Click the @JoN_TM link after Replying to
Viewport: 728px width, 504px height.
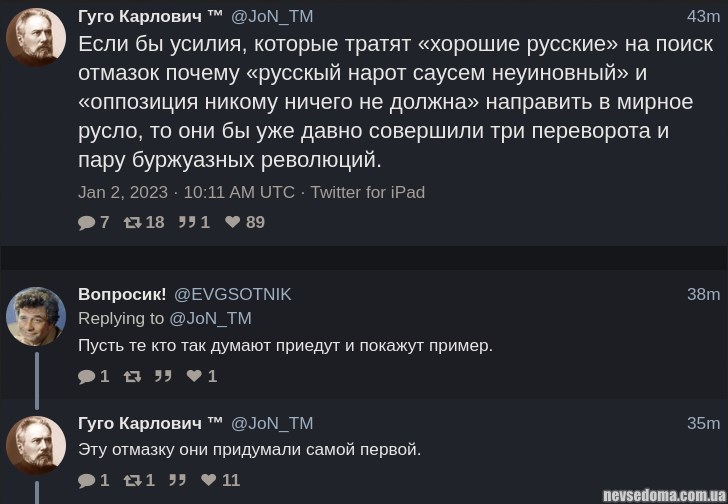click(x=210, y=318)
